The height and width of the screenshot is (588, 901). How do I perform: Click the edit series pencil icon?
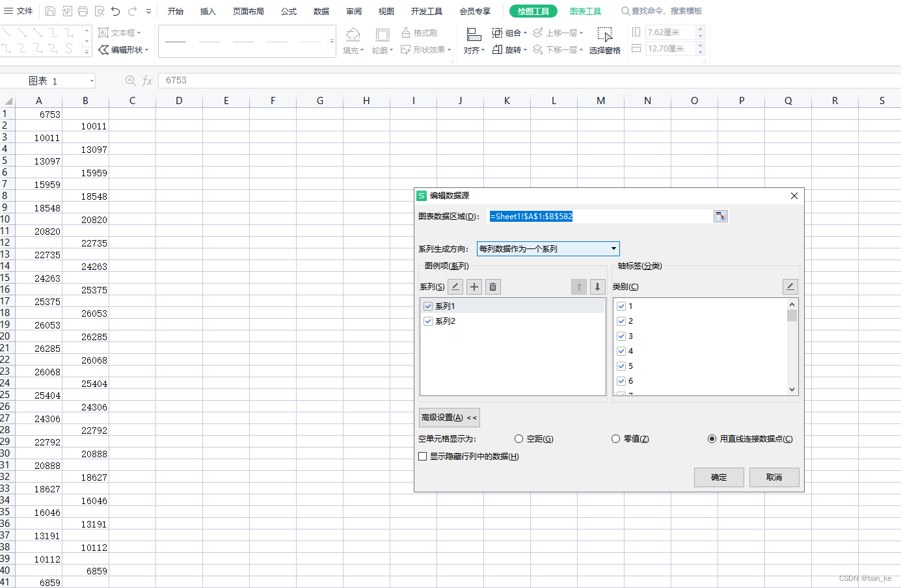pos(455,287)
